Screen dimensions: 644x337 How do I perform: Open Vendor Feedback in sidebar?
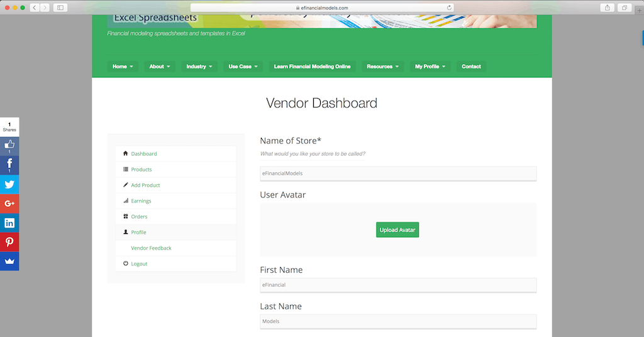click(x=151, y=248)
